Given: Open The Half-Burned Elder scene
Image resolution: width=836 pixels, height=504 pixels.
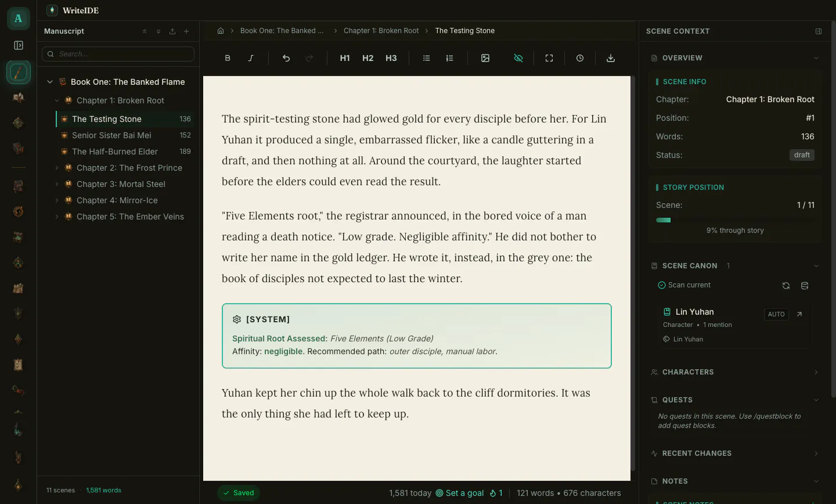Looking at the screenshot, I should pos(125,152).
